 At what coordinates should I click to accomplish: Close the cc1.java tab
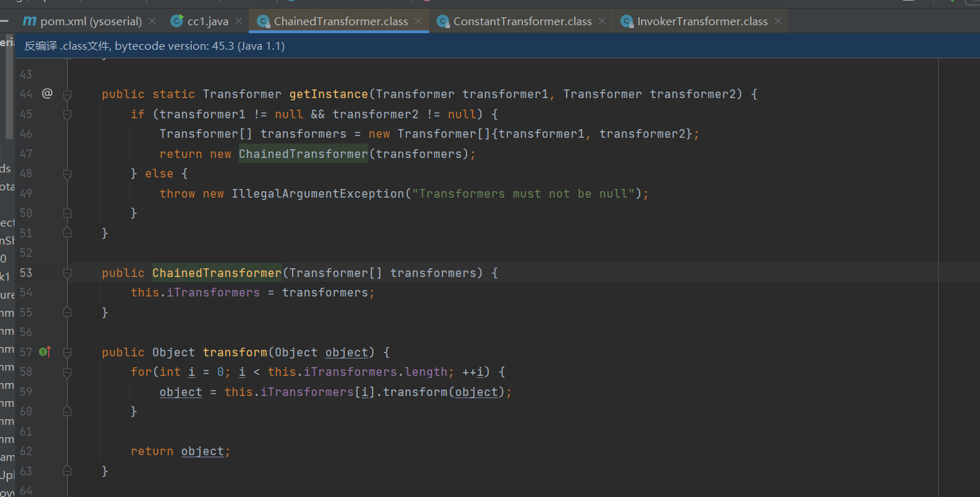tap(238, 21)
